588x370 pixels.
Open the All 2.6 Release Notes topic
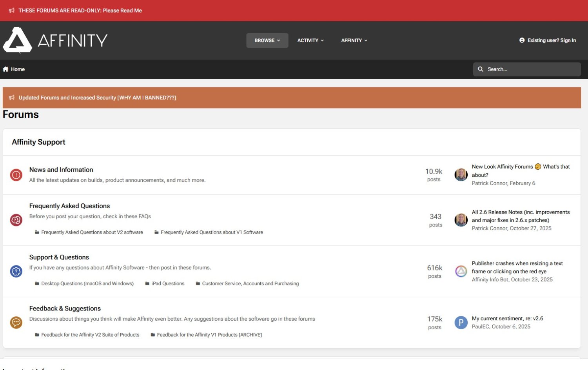[521, 216]
